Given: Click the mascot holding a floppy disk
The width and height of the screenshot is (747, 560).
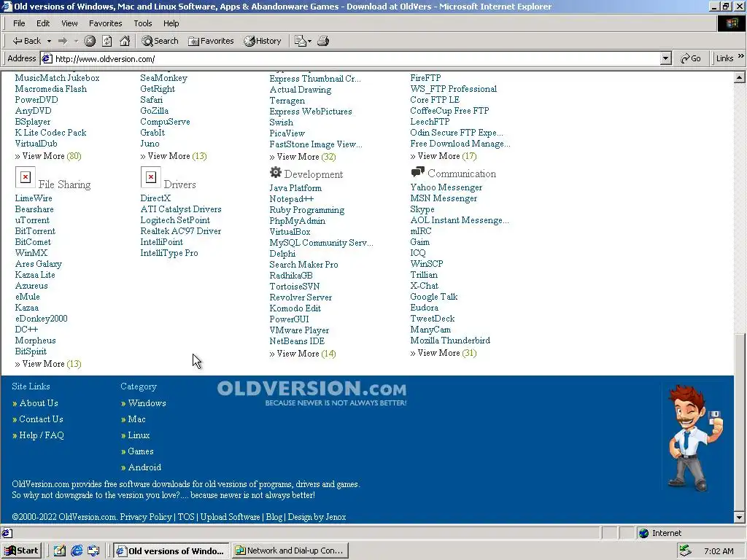Looking at the screenshot, I should (x=695, y=438).
